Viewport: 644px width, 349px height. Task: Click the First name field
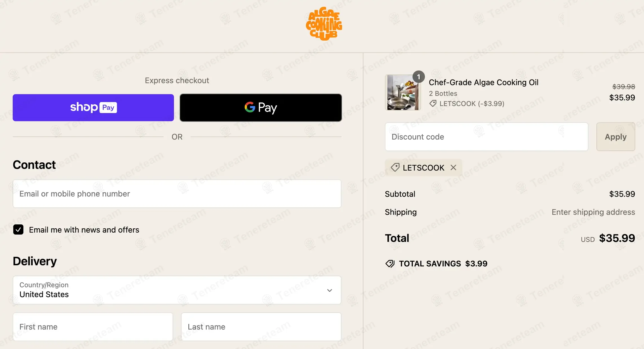tap(93, 327)
